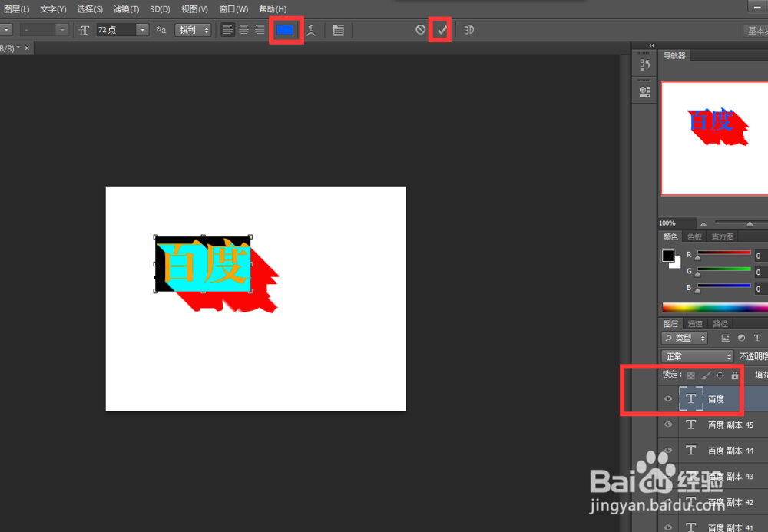
Task: Click the navigator zoom out icon
Action: (703, 223)
